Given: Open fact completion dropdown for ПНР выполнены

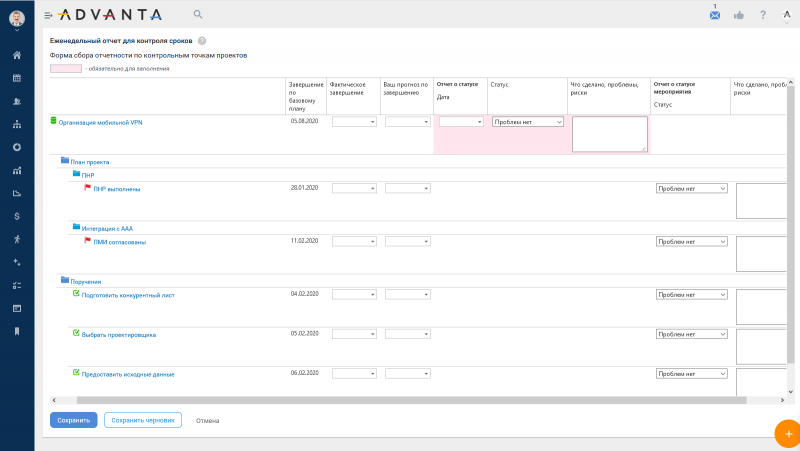Looking at the screenshot, I should pyautogui.click(x=354, y=189).
